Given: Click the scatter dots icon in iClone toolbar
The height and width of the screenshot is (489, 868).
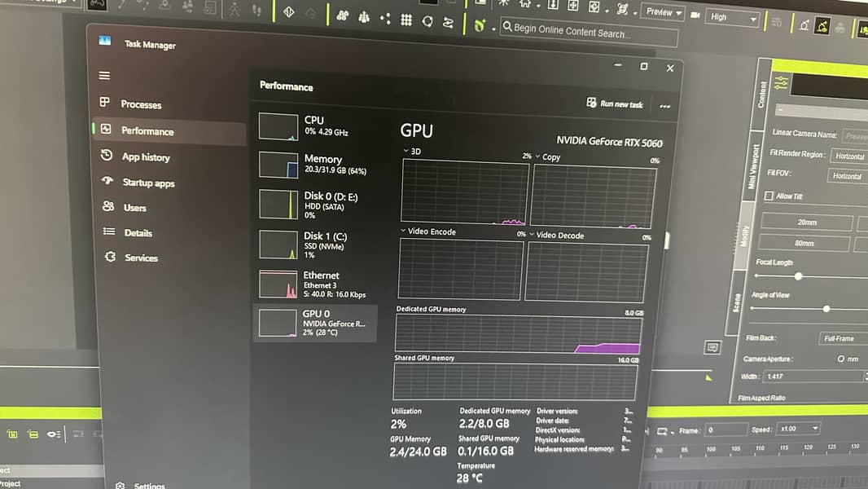Looking at the screenshot, I should (384, 19).
